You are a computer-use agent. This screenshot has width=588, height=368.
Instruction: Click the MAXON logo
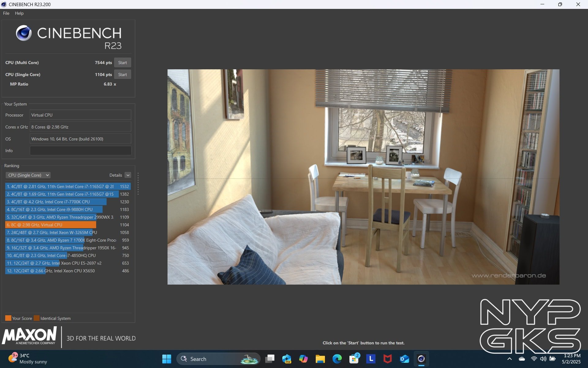29,336
